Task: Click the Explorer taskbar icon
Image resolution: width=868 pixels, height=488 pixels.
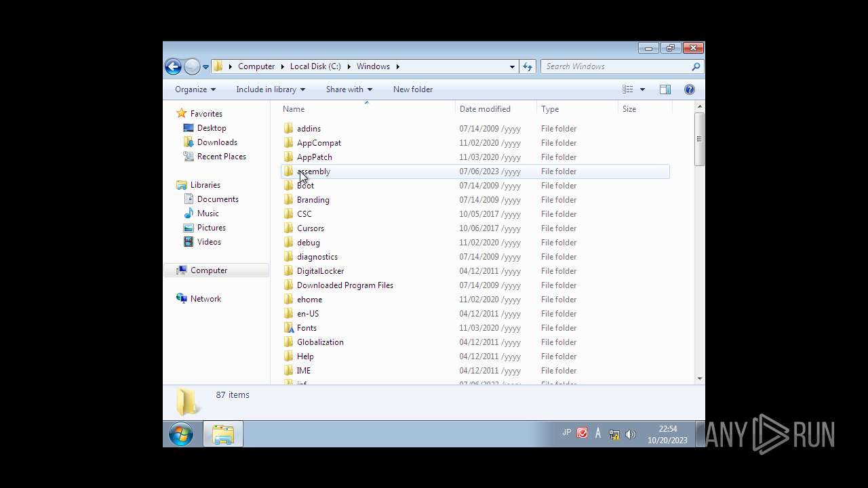Action: tap(223, 434)
